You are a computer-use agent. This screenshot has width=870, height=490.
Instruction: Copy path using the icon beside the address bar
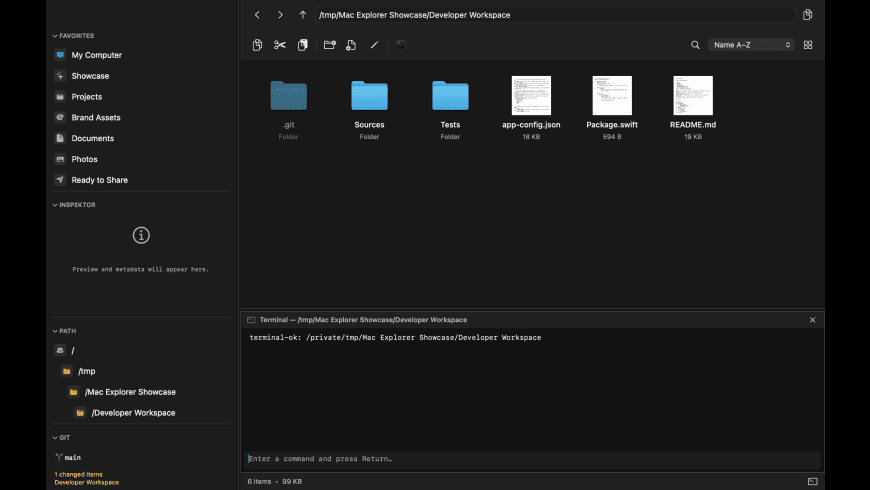(x=807, y=15)
